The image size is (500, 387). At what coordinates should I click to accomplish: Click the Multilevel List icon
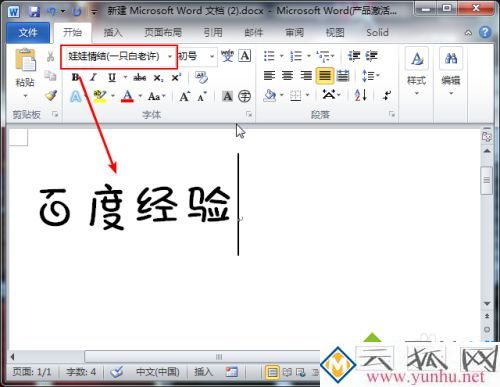(323, 56)
